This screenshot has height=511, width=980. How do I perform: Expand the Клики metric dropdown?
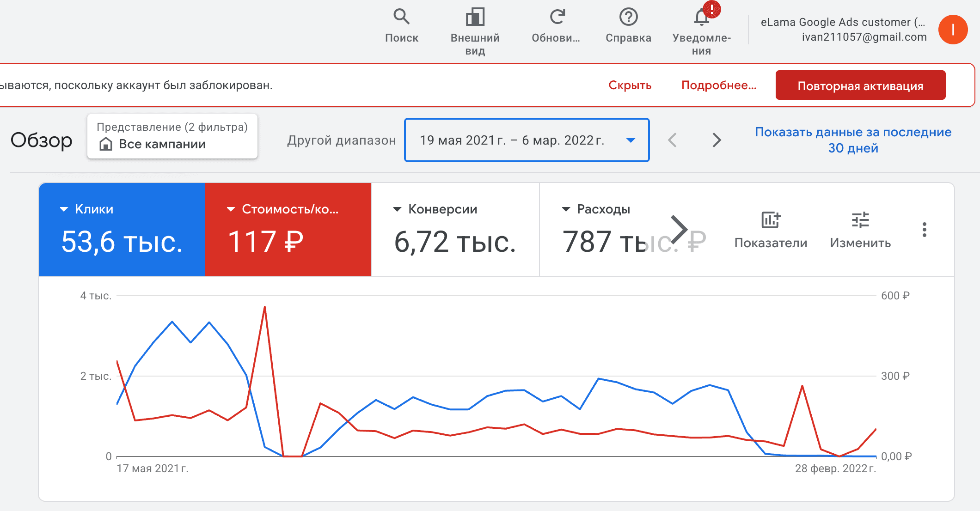point(64,209)
